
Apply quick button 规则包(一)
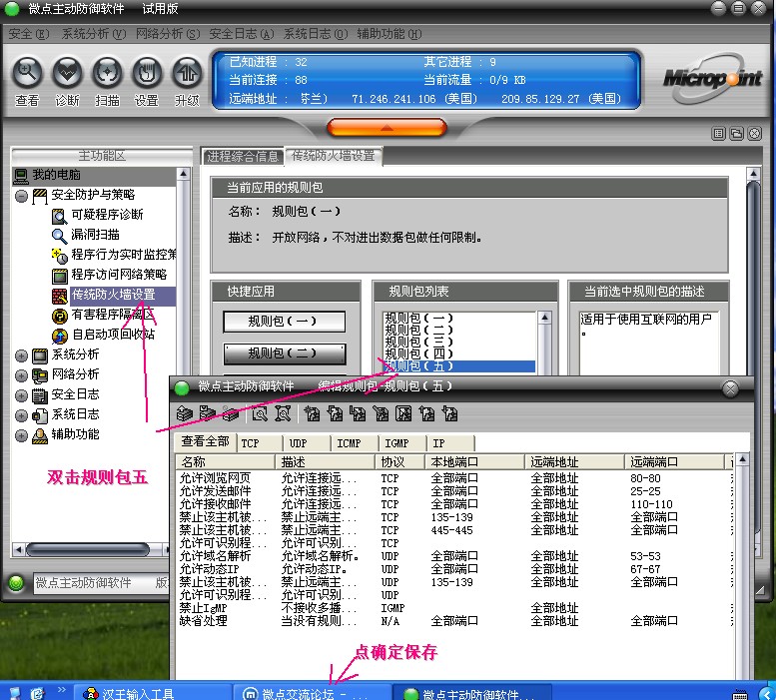(x=285, y=322)
